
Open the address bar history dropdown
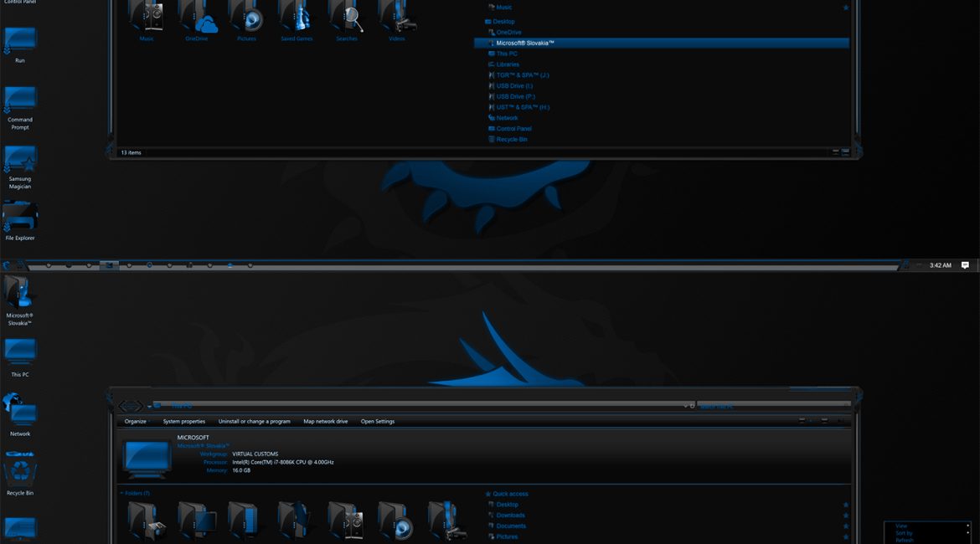(x=686, y=405)
